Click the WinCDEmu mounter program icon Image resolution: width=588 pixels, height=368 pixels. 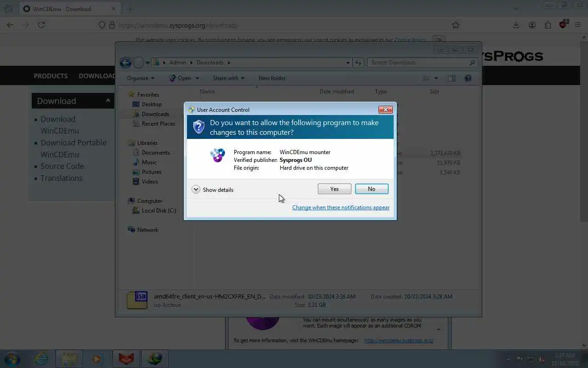pyautogui.click(x=218, y=155)
